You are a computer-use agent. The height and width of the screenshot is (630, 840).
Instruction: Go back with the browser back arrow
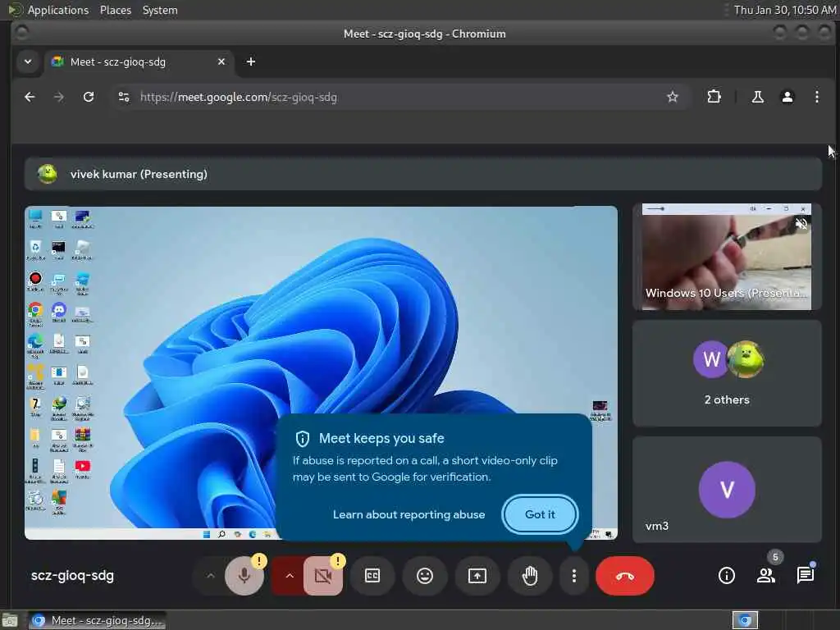(x=30, y=97)
